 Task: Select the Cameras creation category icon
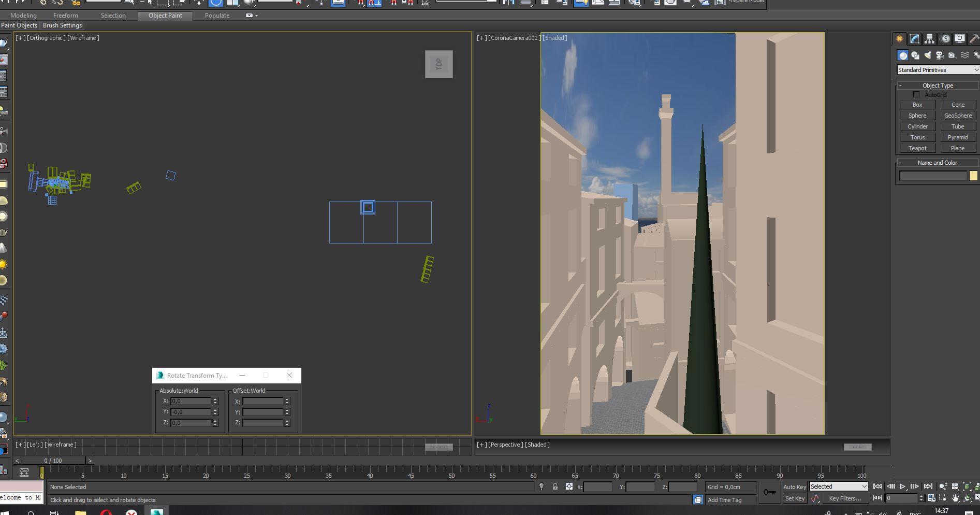940,55
